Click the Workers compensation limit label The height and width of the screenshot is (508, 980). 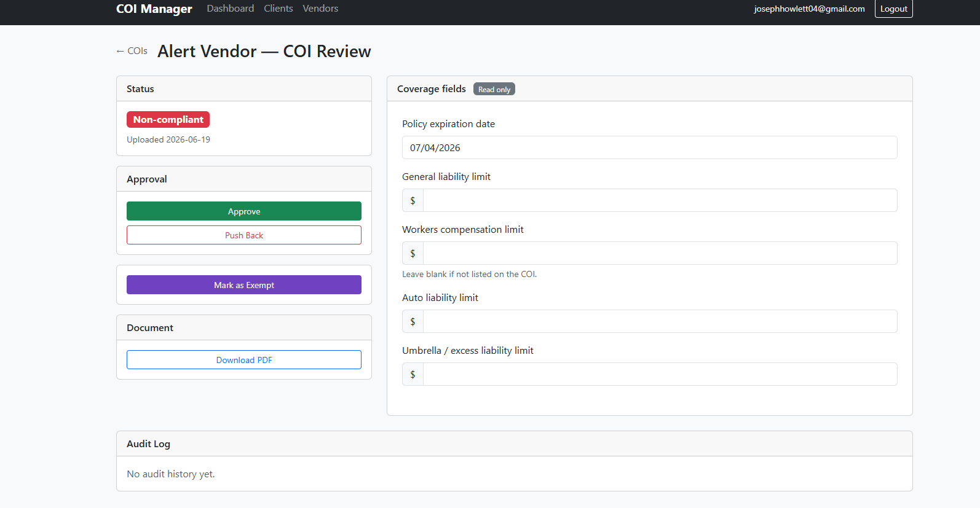463,229
